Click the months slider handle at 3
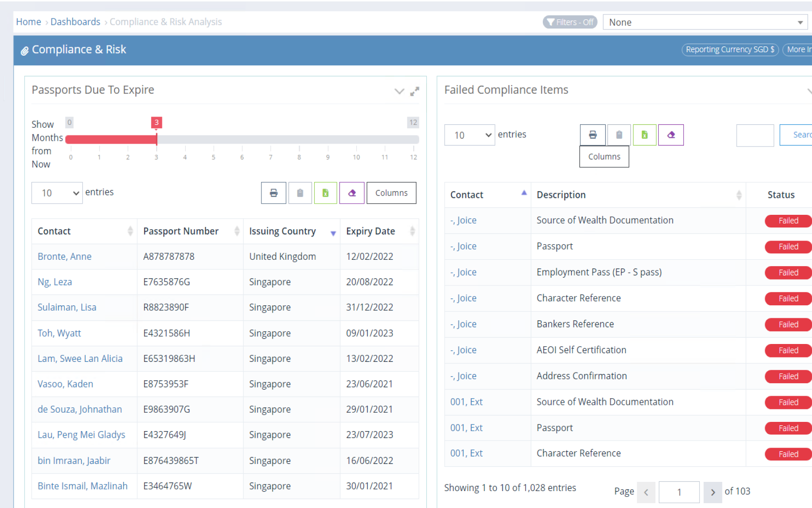Image resolution: width=812 pixels, height=508 pixels. point(156,139)
